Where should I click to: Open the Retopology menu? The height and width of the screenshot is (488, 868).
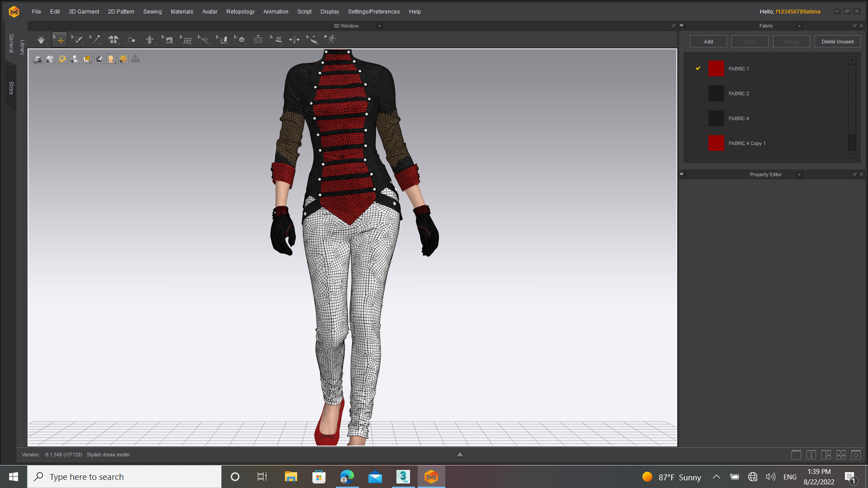pyautogui.click(x=240, y=11)
